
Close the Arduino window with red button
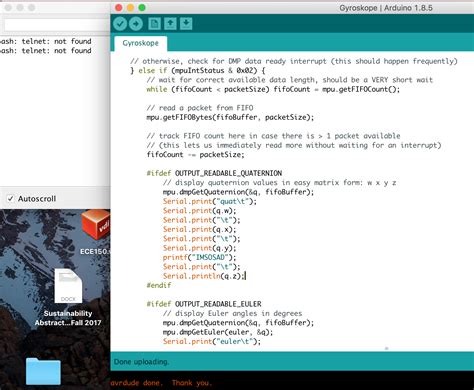tap(118, 8)
